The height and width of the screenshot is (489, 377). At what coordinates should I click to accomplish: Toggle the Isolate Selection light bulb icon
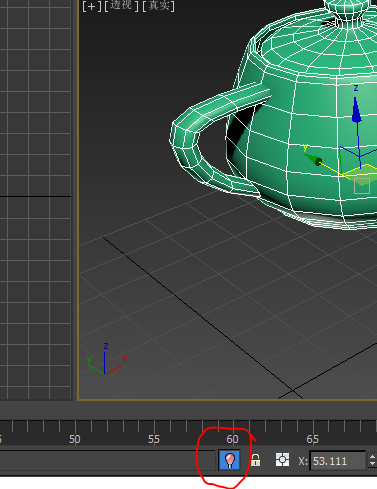coord(229,460)
